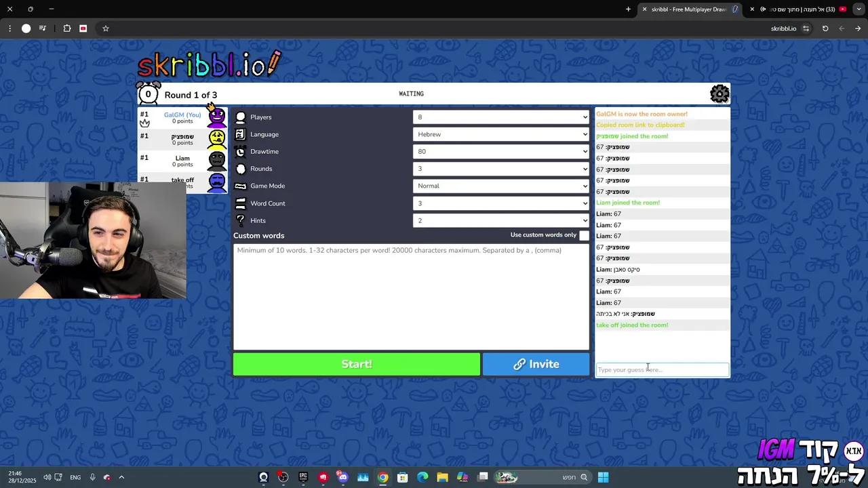Viewport: 868px width, 488px height.
Task: Click the round timer alarm clock
Action: click(x=148, y=94)
